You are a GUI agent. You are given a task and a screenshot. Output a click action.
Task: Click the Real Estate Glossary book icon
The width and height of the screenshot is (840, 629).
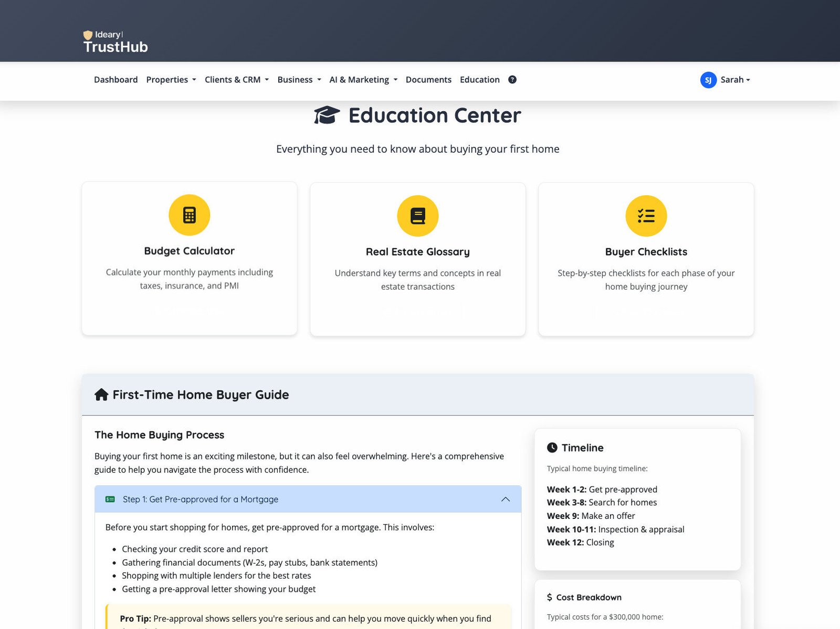(x=418, y=216)
